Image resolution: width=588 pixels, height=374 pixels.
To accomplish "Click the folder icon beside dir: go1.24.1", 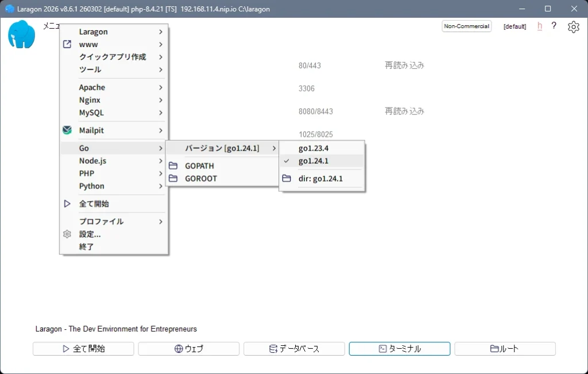I will pyautogui.click(x=287, y=179).
